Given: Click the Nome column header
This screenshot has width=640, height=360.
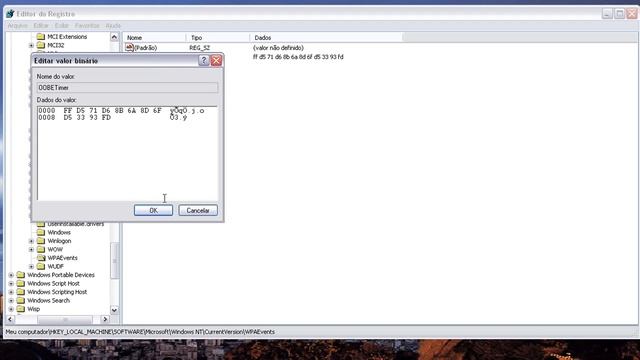Looking at the screenshot, I should 154,38.
